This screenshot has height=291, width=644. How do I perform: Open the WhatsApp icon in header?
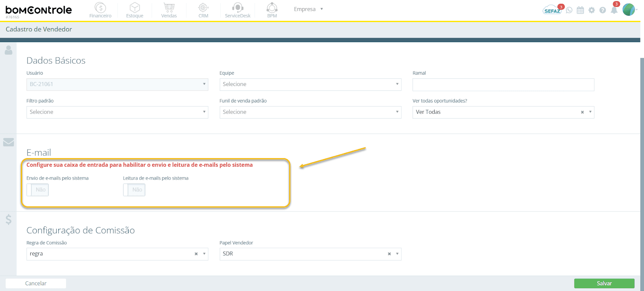pyautogui.click(x=569, y=10)
